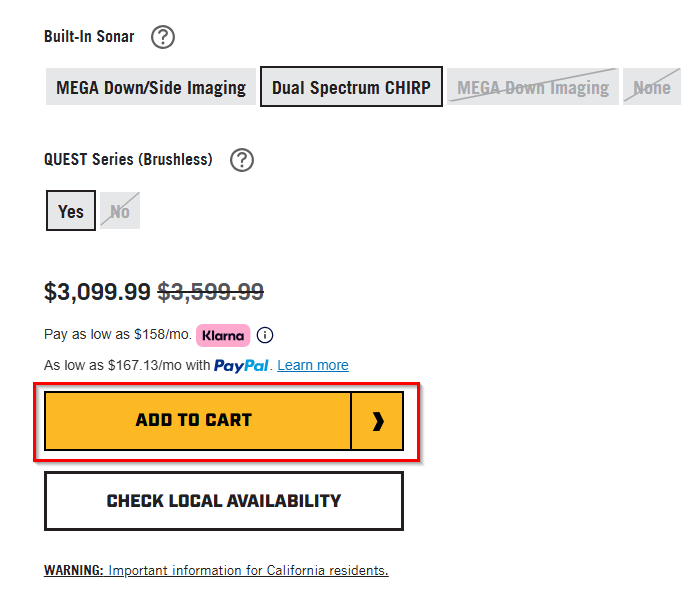Click the PayPal logo

point(241,366)
